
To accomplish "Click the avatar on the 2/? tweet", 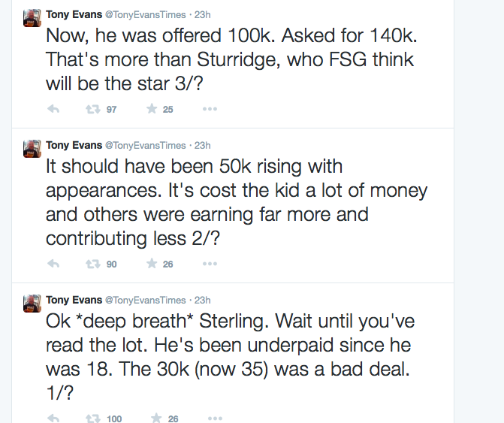I will pos(32,148).
